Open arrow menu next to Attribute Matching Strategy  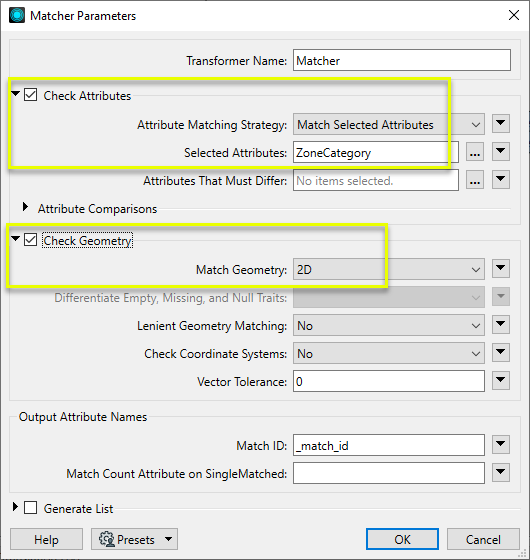coord(501,124)
